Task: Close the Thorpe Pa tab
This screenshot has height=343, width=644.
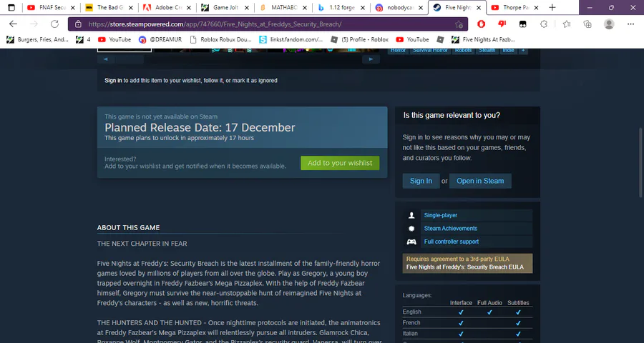Action: 537,8
